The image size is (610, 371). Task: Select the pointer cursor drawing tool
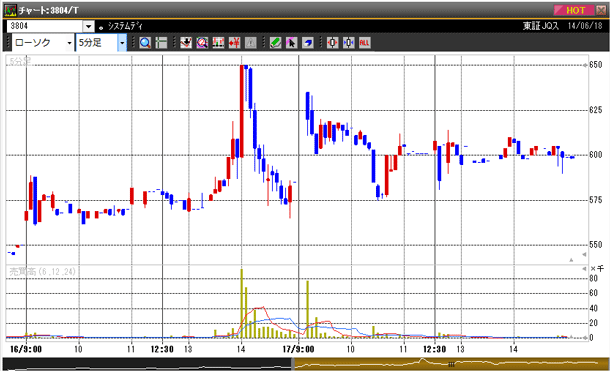[x=291, y=43]
